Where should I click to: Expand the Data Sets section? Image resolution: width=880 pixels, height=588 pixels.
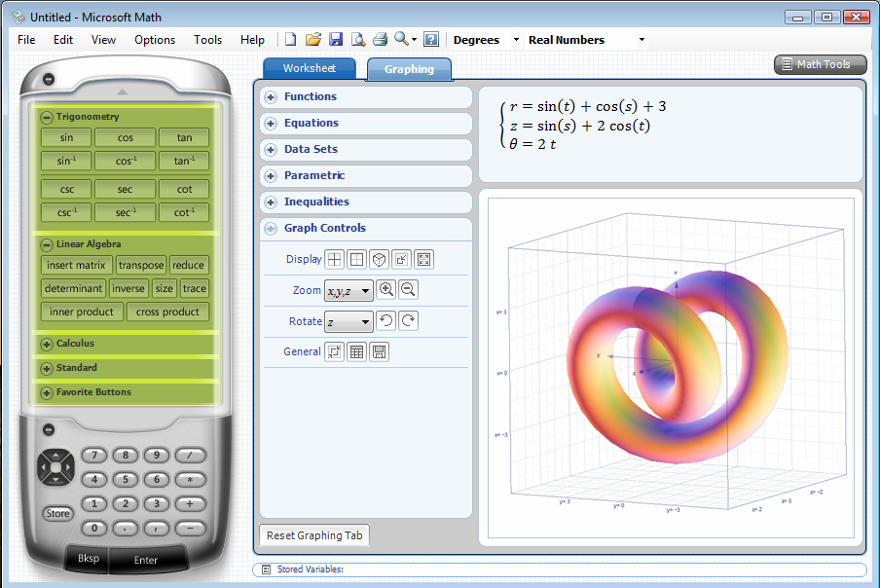coord(271,150)
